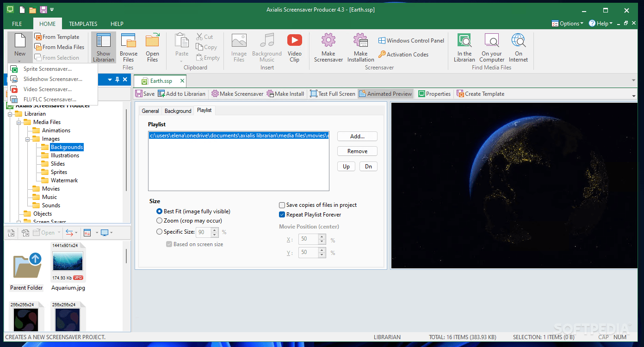Screen dimensions: 644x347
Task: Uncheck Repeat Playlist Forever
Action: point(282,215)
